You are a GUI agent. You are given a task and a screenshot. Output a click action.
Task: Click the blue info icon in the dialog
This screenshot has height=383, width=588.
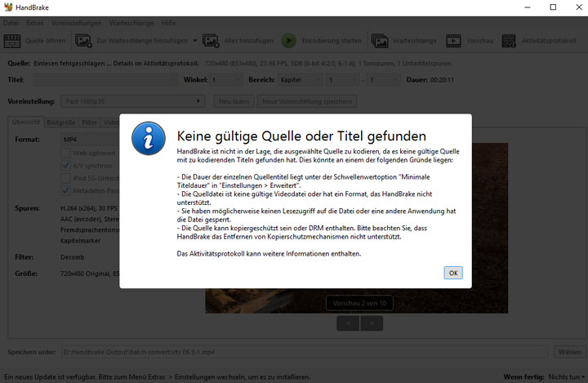[x=149, y=138]
